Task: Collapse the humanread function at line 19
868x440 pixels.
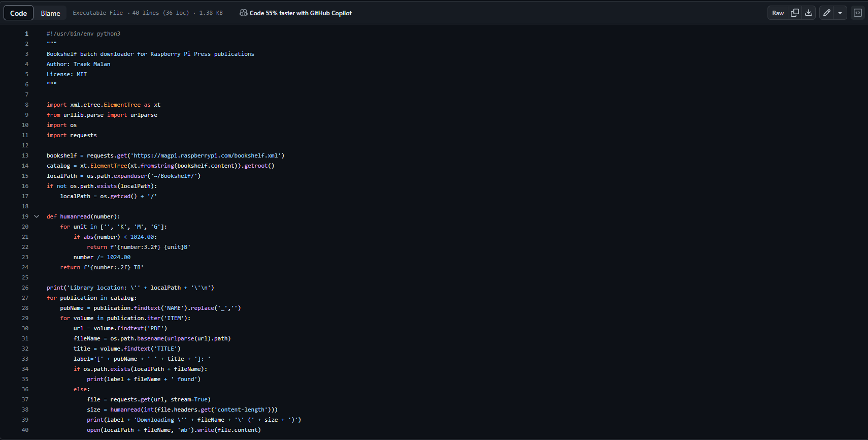Action: pyautogui.click(x=37, y=216)
